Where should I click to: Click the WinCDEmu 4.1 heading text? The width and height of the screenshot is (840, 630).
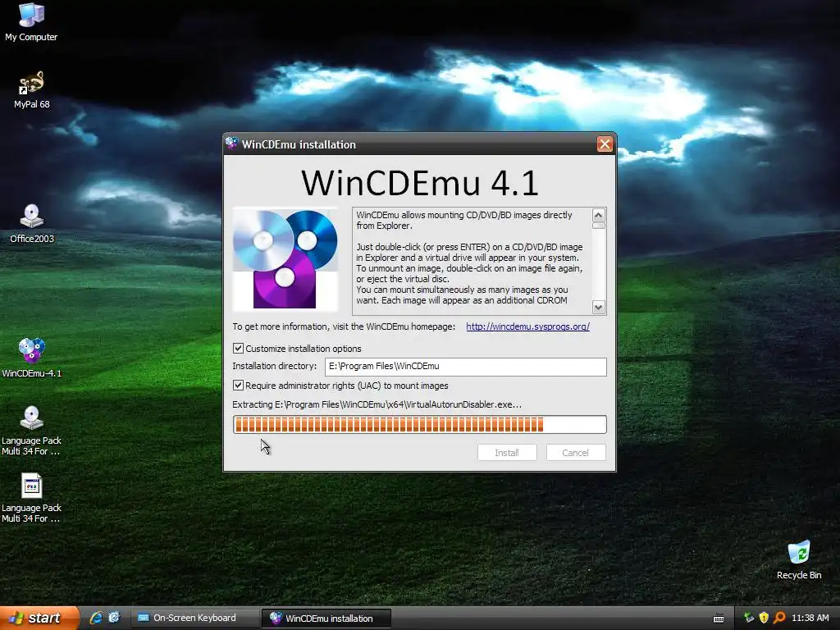click(x=419, y=182)
